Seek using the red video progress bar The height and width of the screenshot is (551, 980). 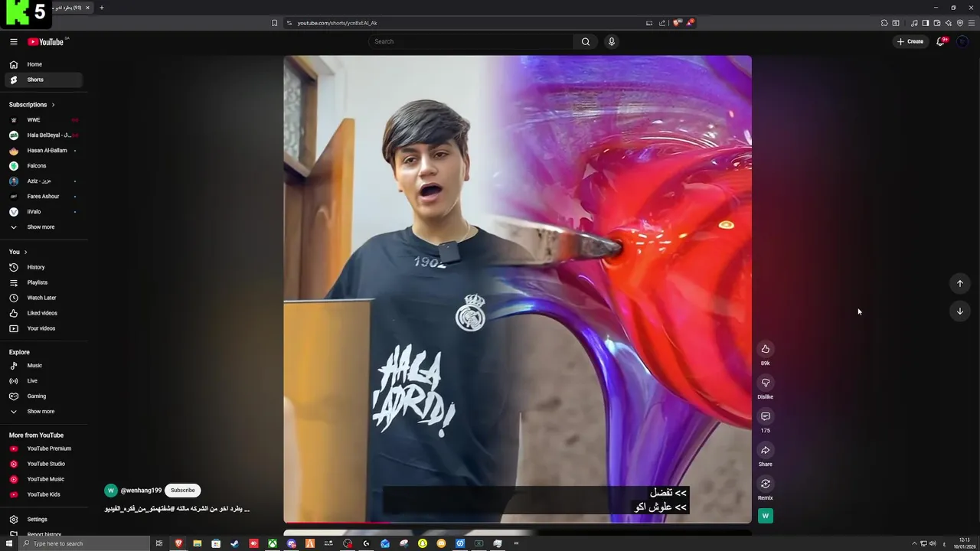click(x=518, y=522)
